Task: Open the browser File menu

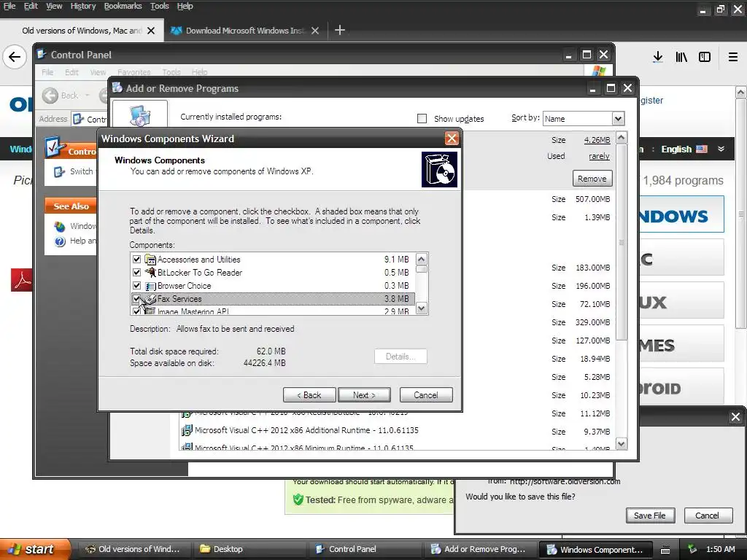Action: (9, 6)
